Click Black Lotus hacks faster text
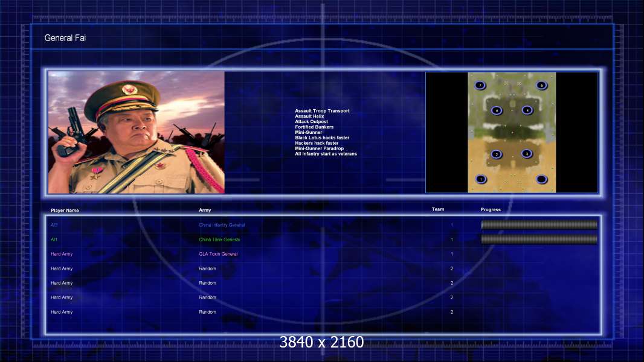Screen dimensions: 644x362 [x=322, y=138]
